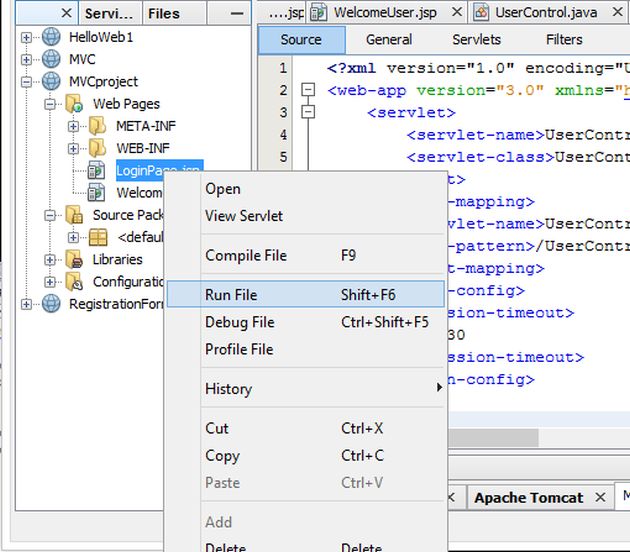Expand the Libraries node
This screenshot has height=552, width=630.
pyautogui.click(x=50, y=260)
